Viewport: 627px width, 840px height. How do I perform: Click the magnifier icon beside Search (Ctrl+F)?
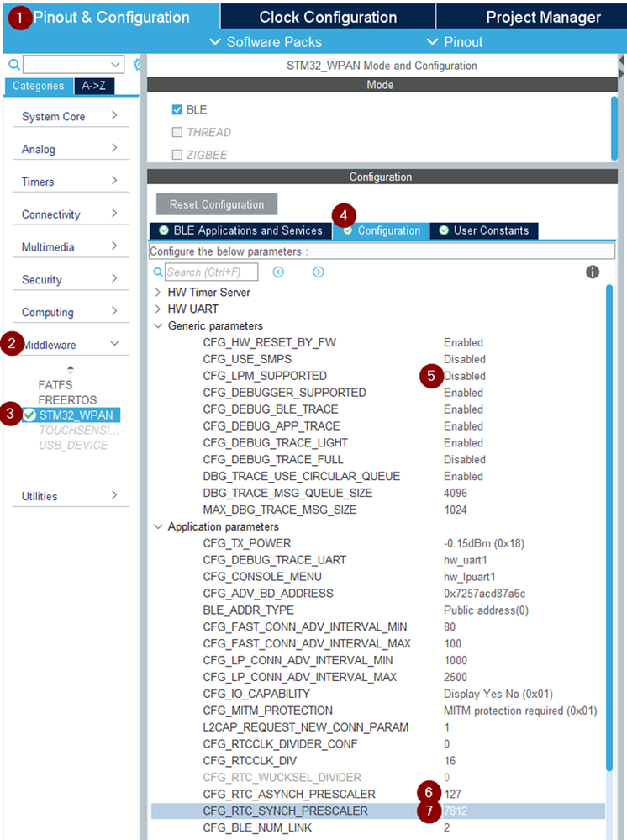(158, 272)
